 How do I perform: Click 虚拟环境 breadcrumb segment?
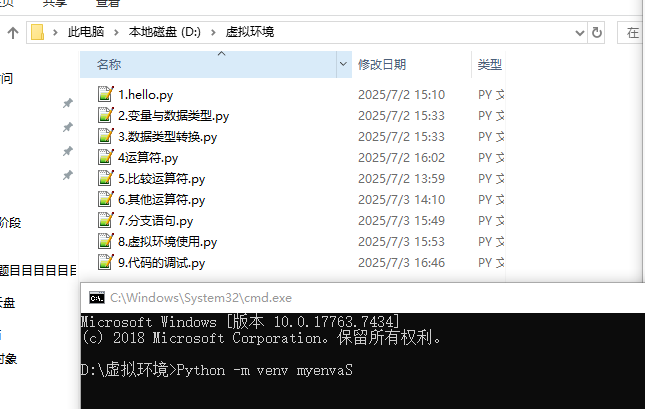pyautogui.click(x=250, y=32)
